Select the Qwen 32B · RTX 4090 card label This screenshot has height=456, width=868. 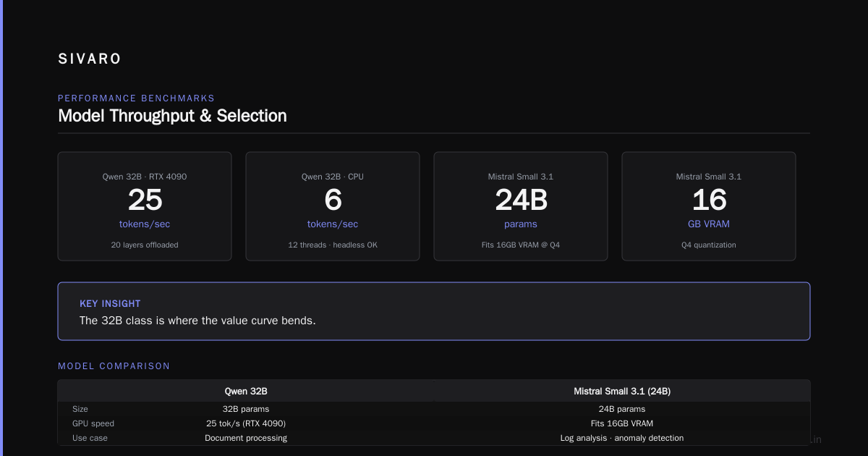coord(145,177)
